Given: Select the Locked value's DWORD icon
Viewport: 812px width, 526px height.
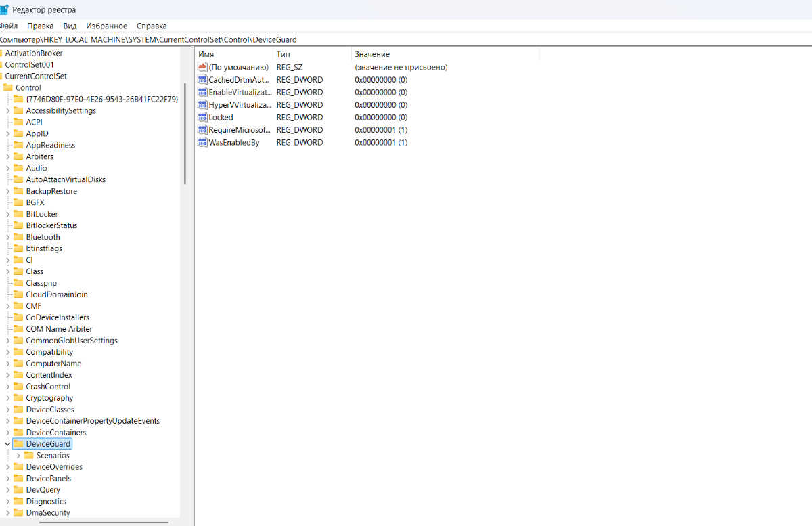Looking at the screenshot, I should [202, 117].
